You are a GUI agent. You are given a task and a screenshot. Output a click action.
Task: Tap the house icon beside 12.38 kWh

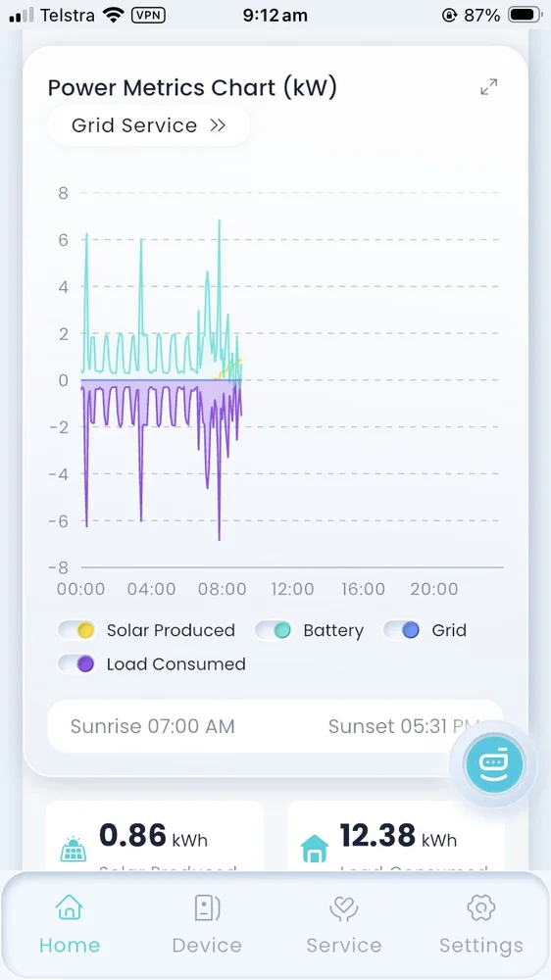click(314, 849)
